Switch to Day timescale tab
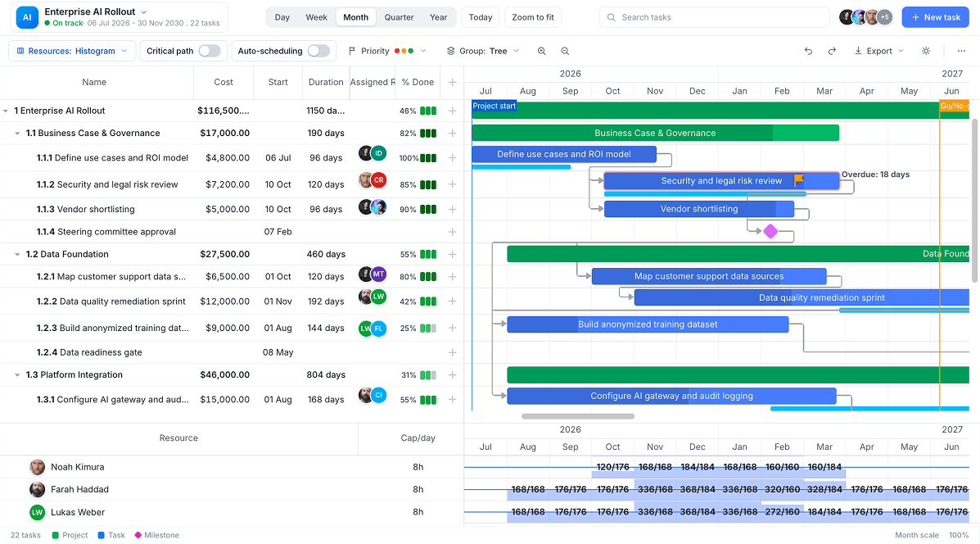Viewport: 980px width, 544px height. (x=282, y=17)
